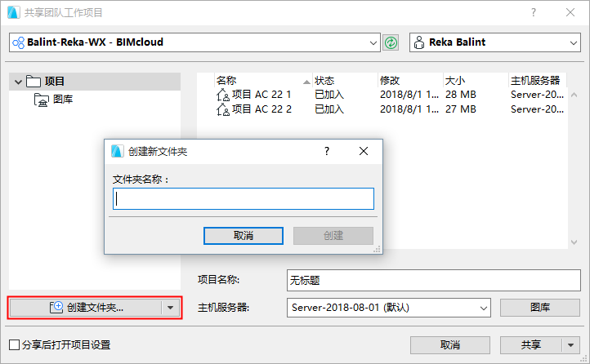
Task: Click the green refresh server icon
Action: point(391,42)
